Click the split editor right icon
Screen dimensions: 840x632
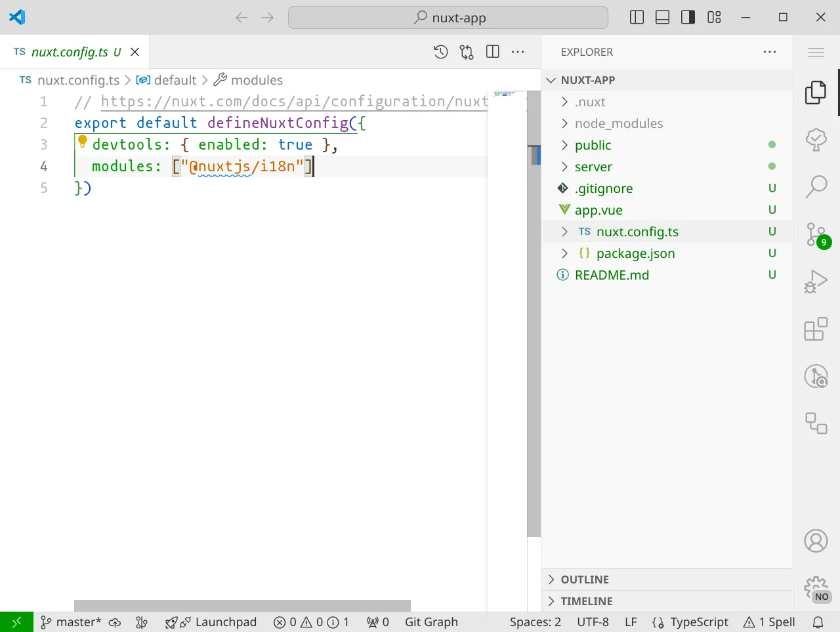pyautogui.click(x=493, y=52)
